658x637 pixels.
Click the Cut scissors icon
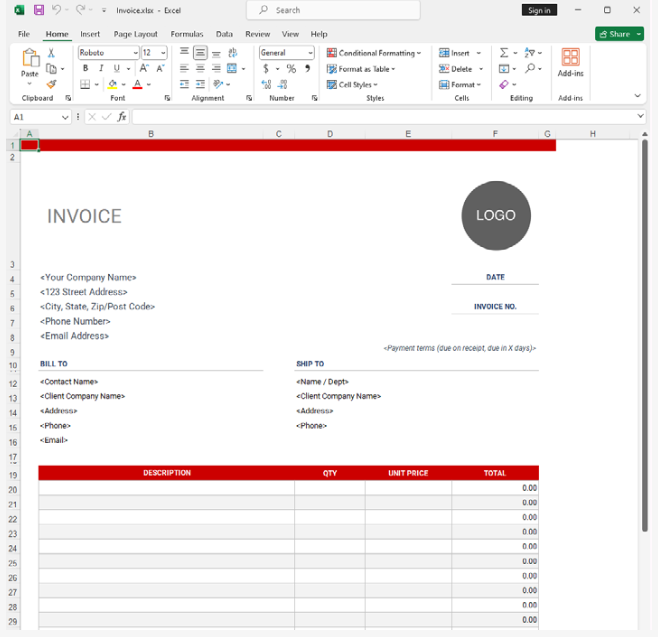tap(51, 53)
